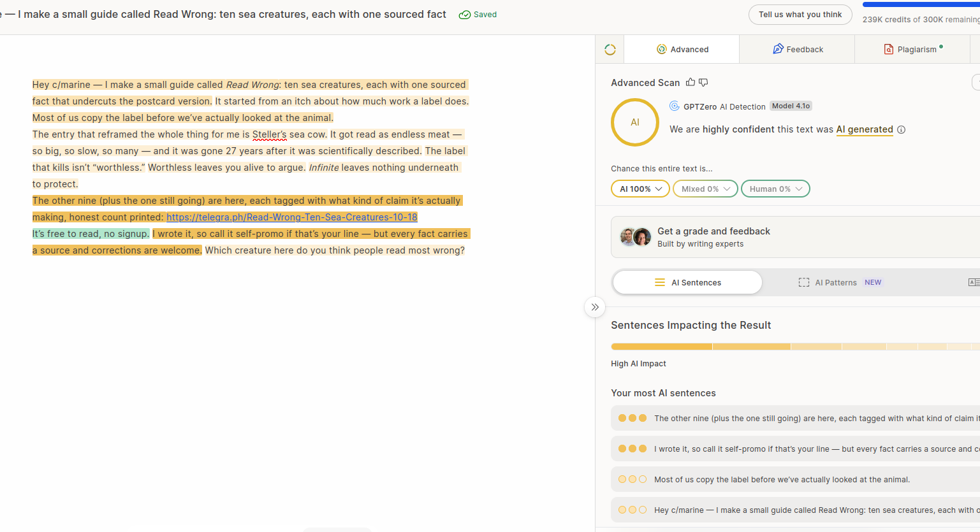Collapse the results panel with double-chevron button
This screenshot has width=980, height=532.
point(595,307)
